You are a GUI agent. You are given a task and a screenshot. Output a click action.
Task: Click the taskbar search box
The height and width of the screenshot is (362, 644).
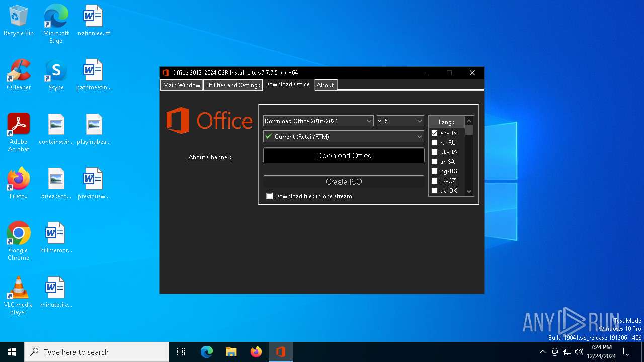[x=97, y=352]
